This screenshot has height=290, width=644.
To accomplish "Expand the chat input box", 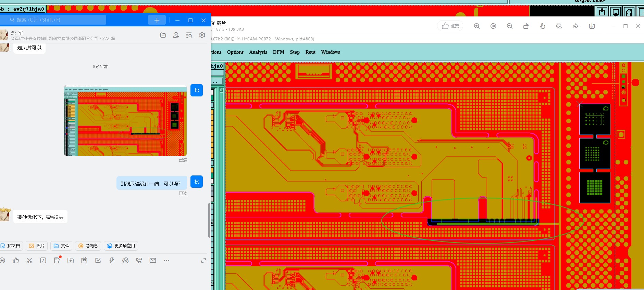I will coord(203,261).
